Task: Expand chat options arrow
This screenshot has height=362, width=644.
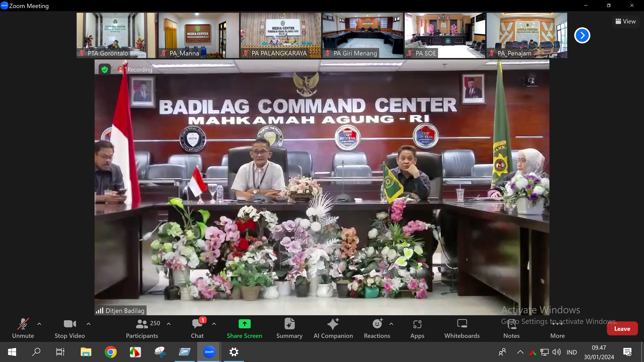Action: tap(214, 324)
